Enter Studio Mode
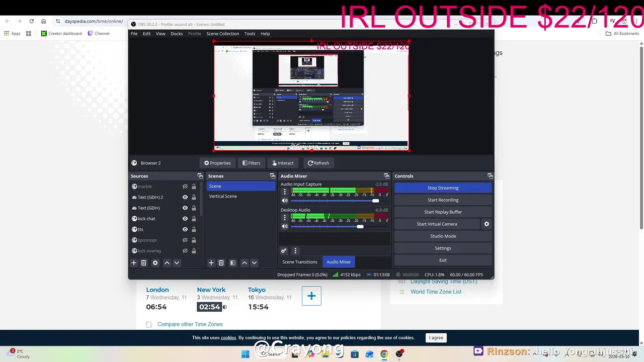Viewport: 644px width, 362px height. 443,236
